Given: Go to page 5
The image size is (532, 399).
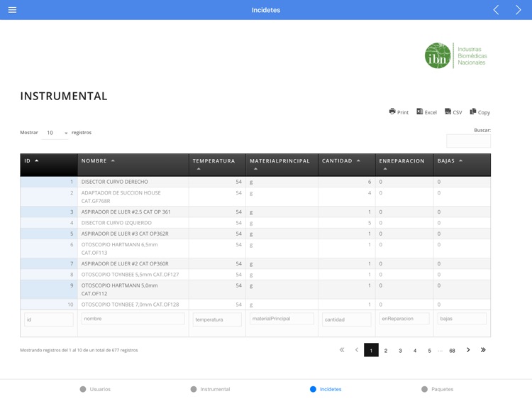Looking at the screenshot, I should (430, 351).
